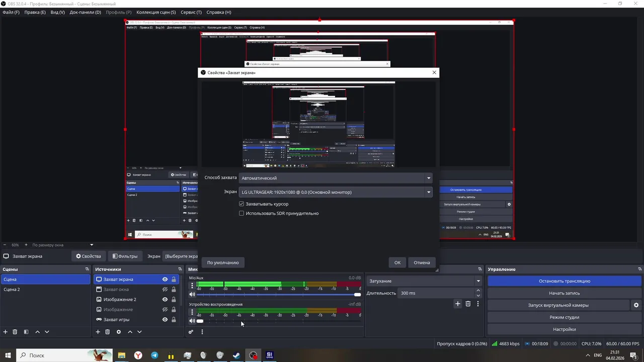
Task: Hide the Захват экрана source
Action: coord(165,280)
